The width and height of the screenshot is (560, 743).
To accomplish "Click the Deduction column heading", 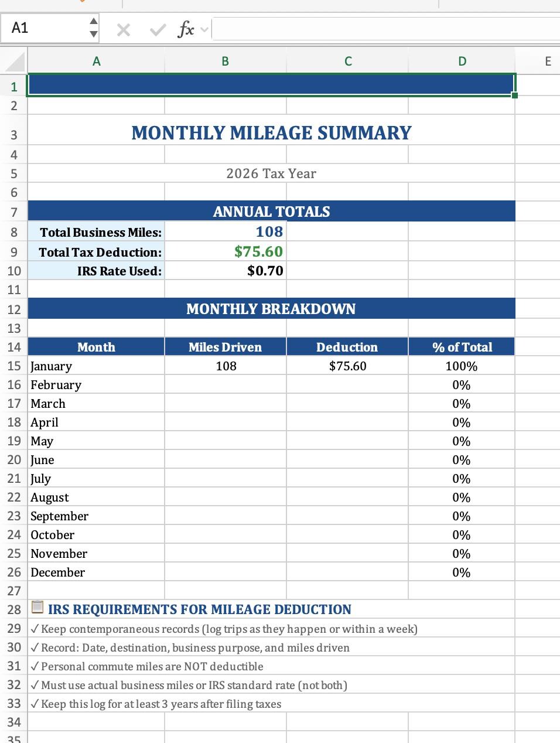I will click(347, 347).
